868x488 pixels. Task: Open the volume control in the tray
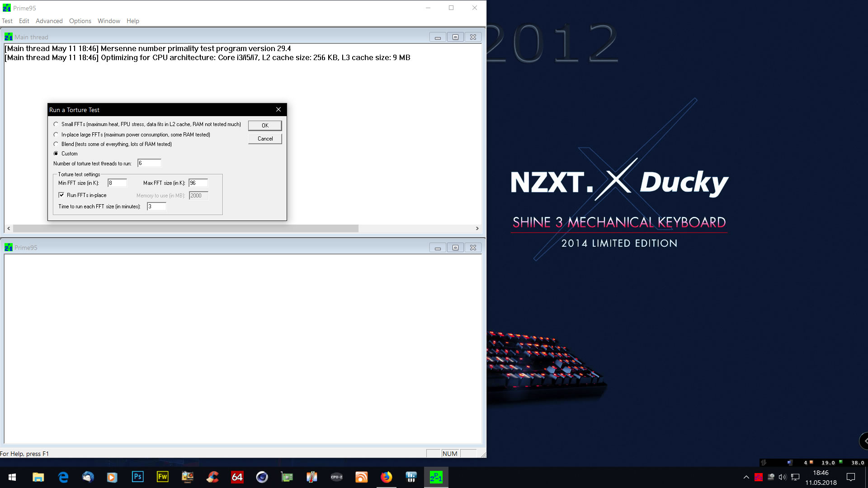(x=783, y=477)
